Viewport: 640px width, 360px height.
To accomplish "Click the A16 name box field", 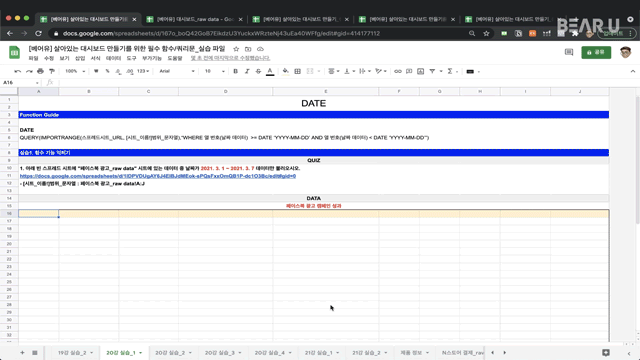I will (20, 82).
